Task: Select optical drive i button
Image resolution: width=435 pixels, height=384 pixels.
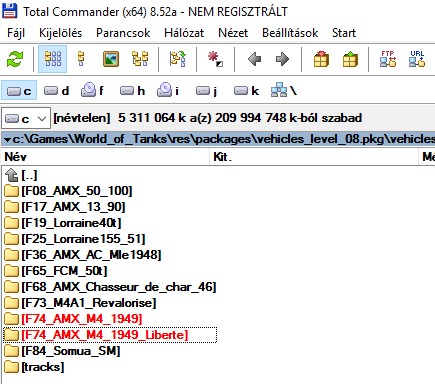Action: [x=168, y=90]
